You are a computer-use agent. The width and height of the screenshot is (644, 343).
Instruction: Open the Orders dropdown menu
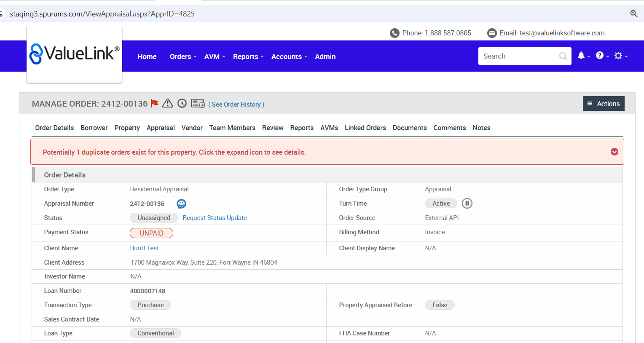pyautogui.click(x=183, y=56)
